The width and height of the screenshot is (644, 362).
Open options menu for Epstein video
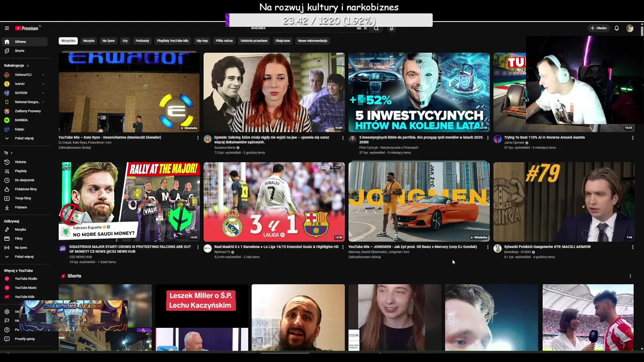(343, 138)
